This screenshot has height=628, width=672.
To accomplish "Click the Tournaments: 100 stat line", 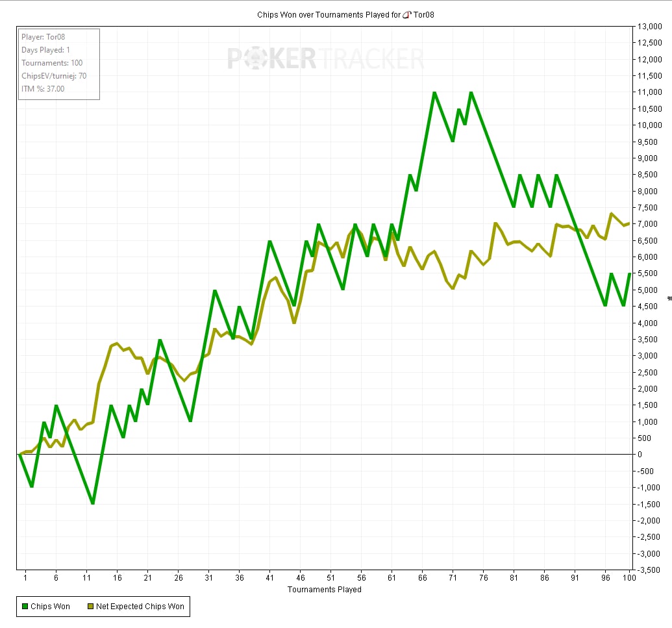I will 52,63.
